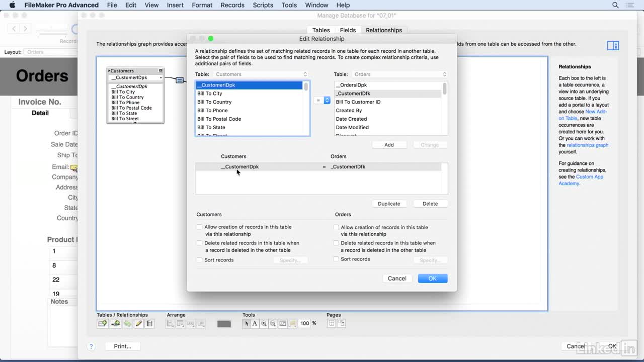The image size is (644, 362).
Task: Click the Resize arrange icon
Action: [x=201, y=324]
